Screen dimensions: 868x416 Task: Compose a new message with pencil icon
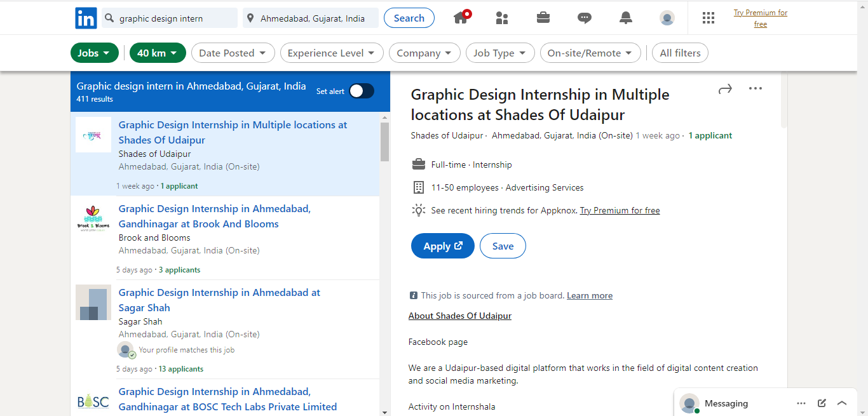822,403
